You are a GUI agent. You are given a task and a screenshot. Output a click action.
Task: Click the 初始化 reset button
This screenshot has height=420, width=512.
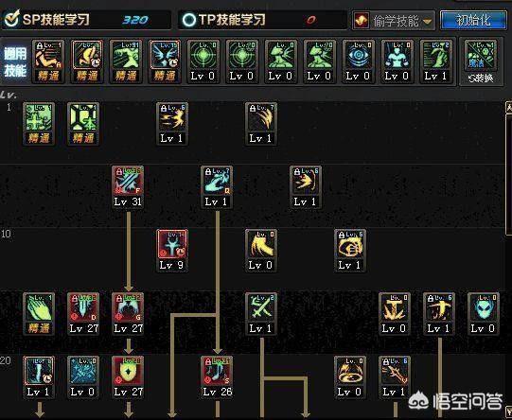coord(473,20)
